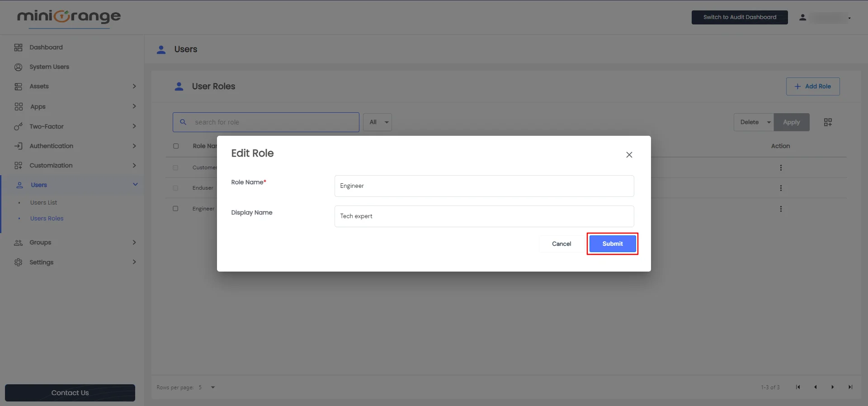868x406 pixels.
Task: Toggle the Enduser role checkbox
Action: [x=175, y=188]
